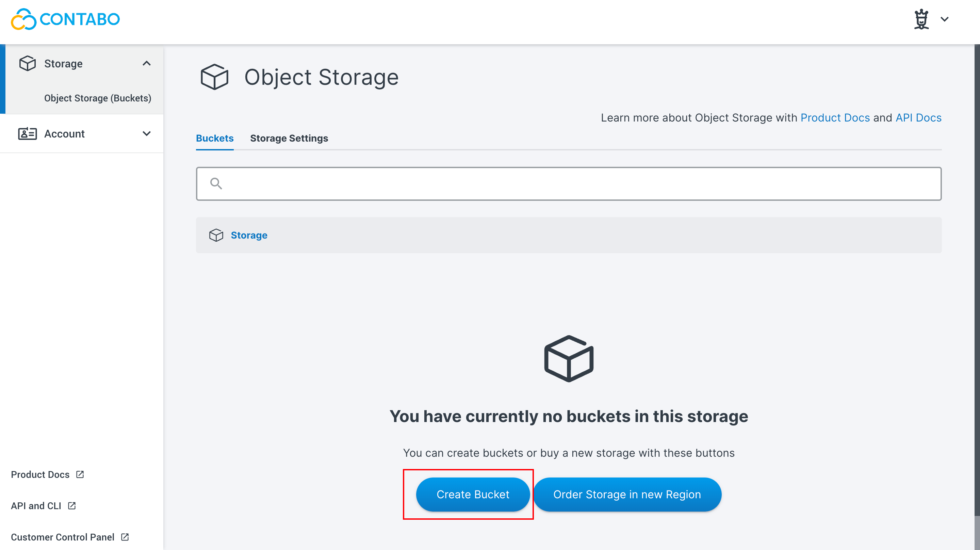The width and height of the screenshot is (980, 550).
Task: Click the Create Bucket button
Action: click(x=473, y=494)
